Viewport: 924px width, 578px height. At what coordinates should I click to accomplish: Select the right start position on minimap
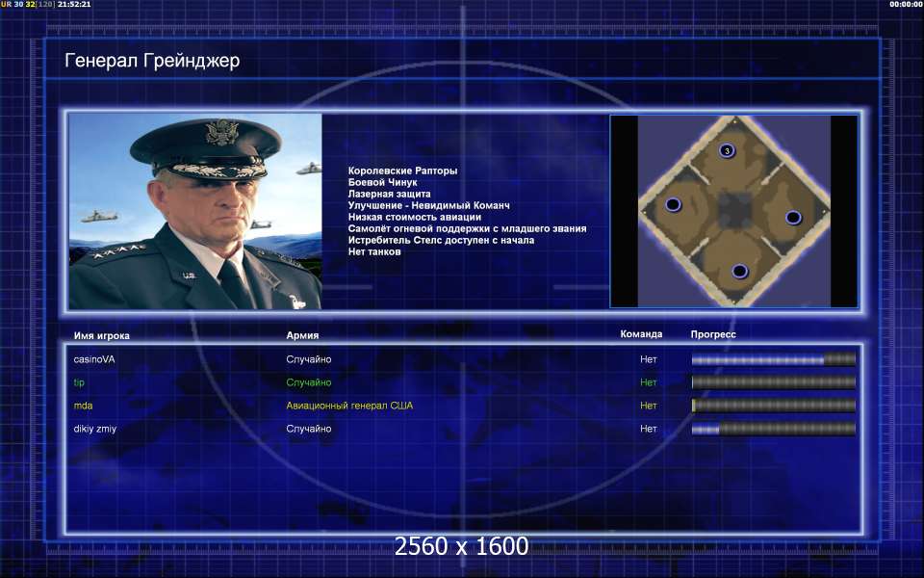[794, 218]
